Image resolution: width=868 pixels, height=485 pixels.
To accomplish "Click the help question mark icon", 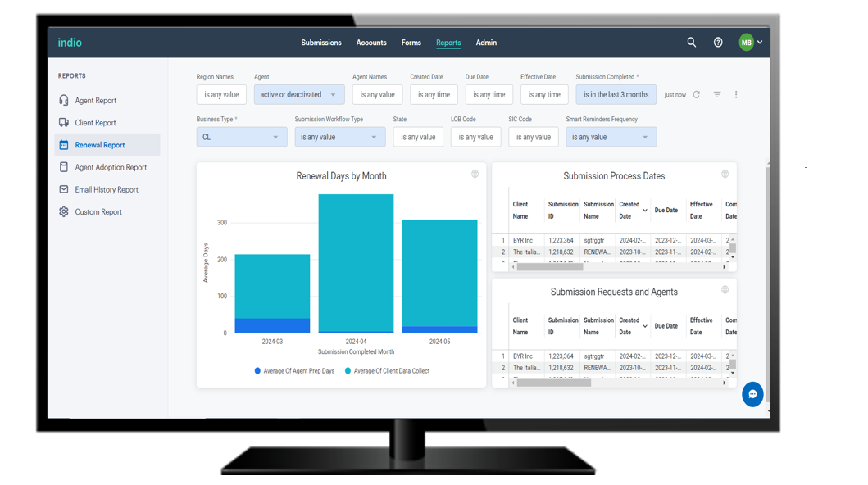I will click(718, 43).
